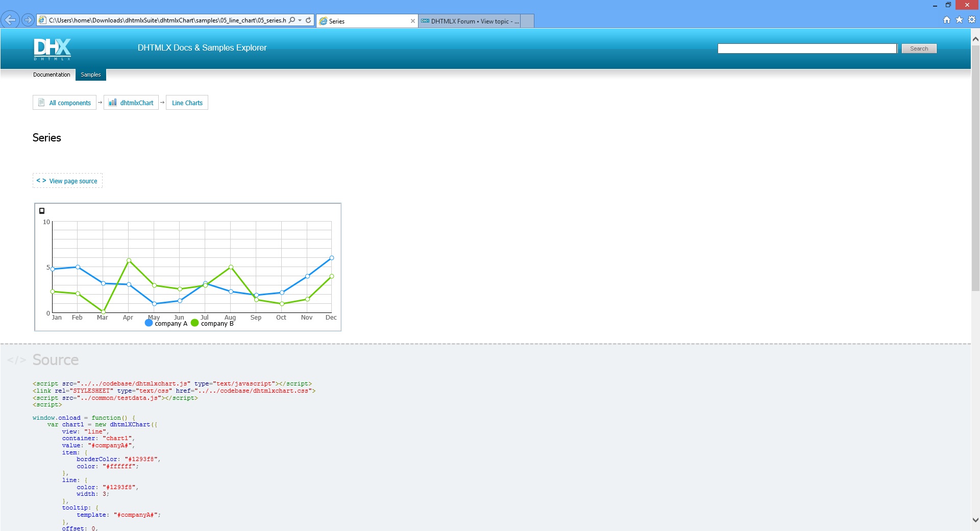Screen dimensions: 980x531
Task: Click company A data point for Dec
Action: coord(332,258)
